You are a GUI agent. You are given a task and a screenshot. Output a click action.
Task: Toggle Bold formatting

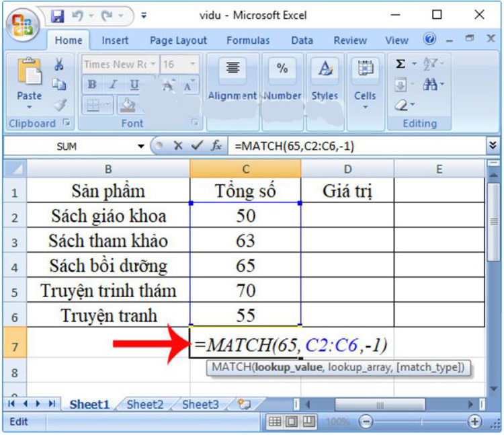pyautogui.click(x=92, y=85)
